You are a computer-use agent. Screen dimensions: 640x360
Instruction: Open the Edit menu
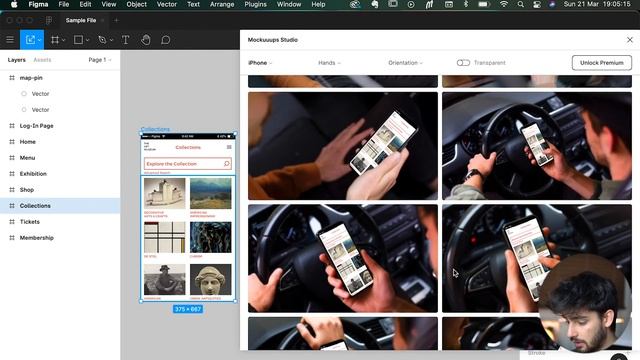(85, 4)
